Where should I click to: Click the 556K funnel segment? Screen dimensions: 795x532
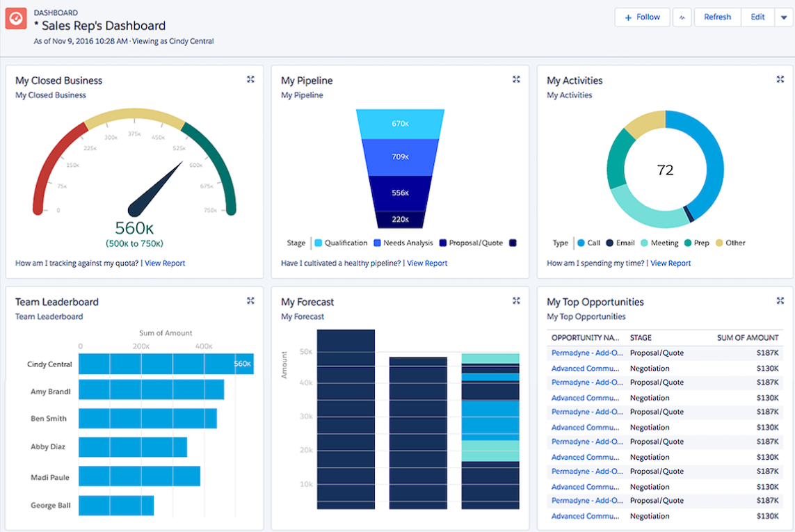pyautogui.click(x=400, y=193)
